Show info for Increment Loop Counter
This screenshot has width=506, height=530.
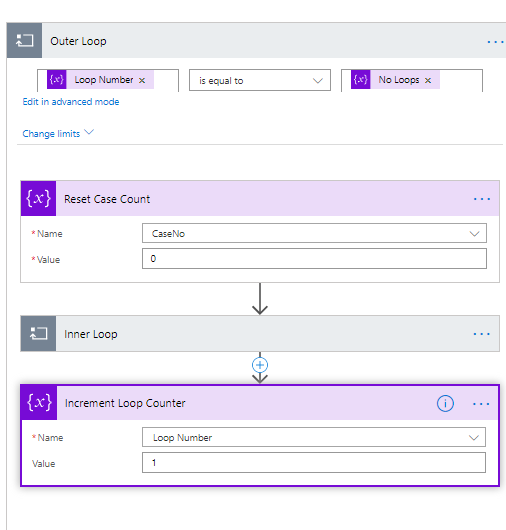[x=445, y=404]
